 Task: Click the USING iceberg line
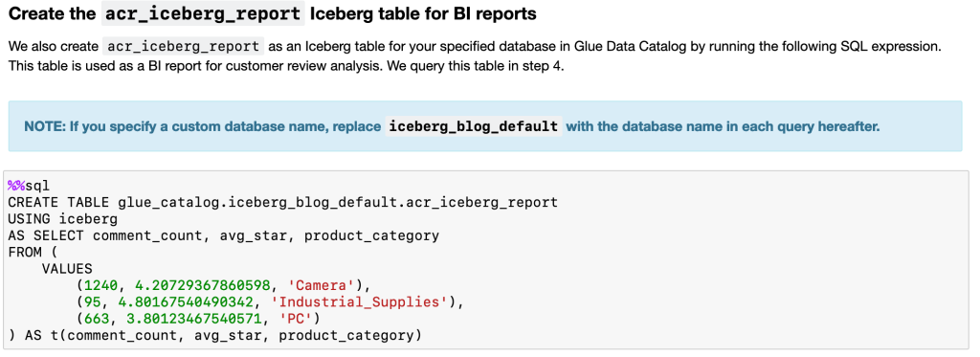(x=62, y=219)
